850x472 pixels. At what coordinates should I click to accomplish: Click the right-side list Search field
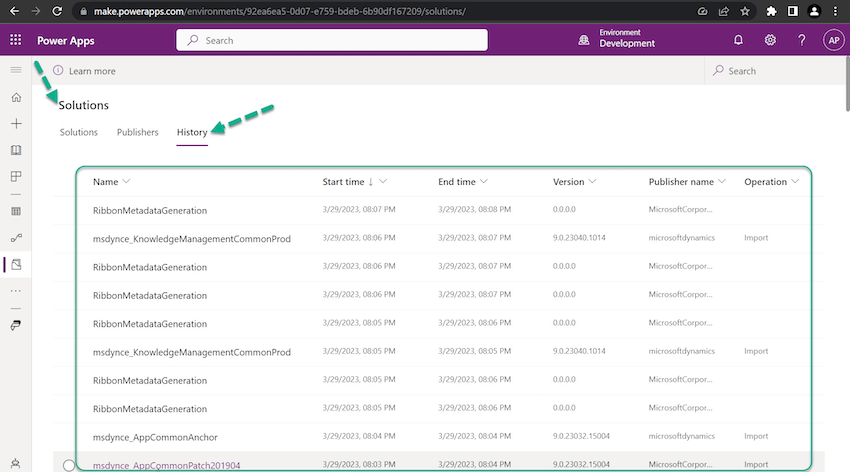[x=774, y=71]
